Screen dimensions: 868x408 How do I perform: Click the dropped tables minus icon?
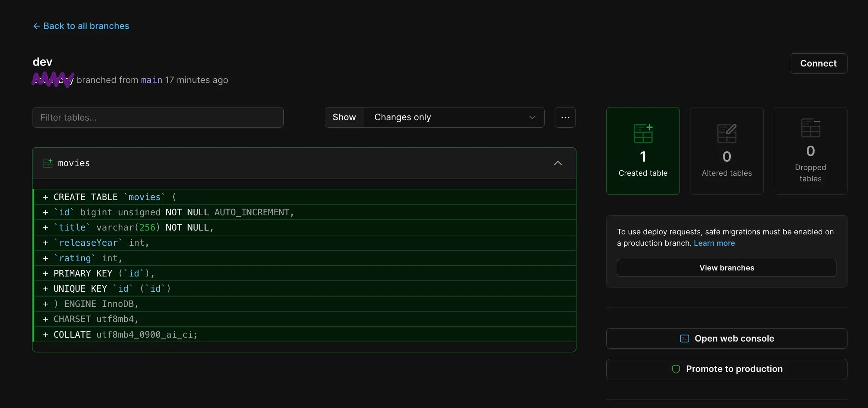(811, 128)
